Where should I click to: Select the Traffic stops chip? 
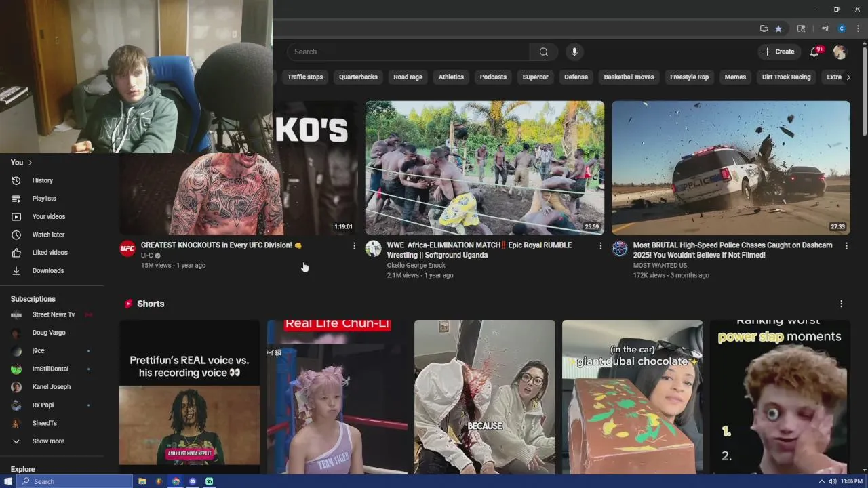click(x=305, y=77)
